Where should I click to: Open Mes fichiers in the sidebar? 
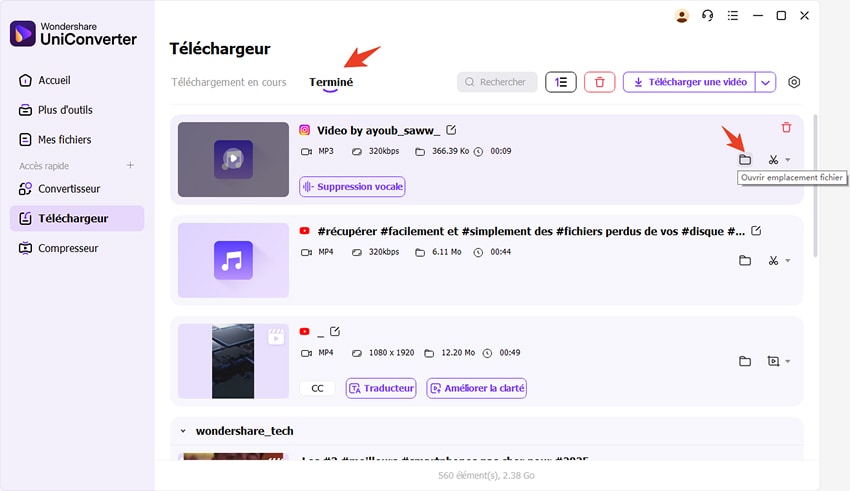pyautogui.click(x=55, y=140)
